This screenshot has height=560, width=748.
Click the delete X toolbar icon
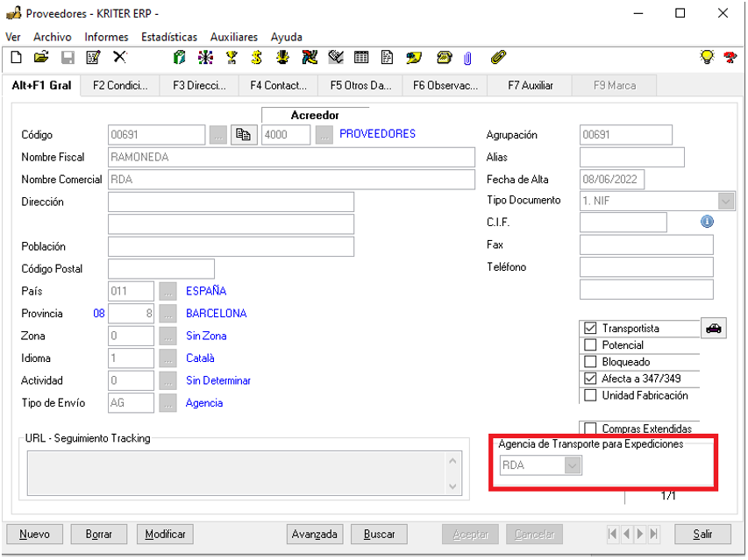(119, 58)
